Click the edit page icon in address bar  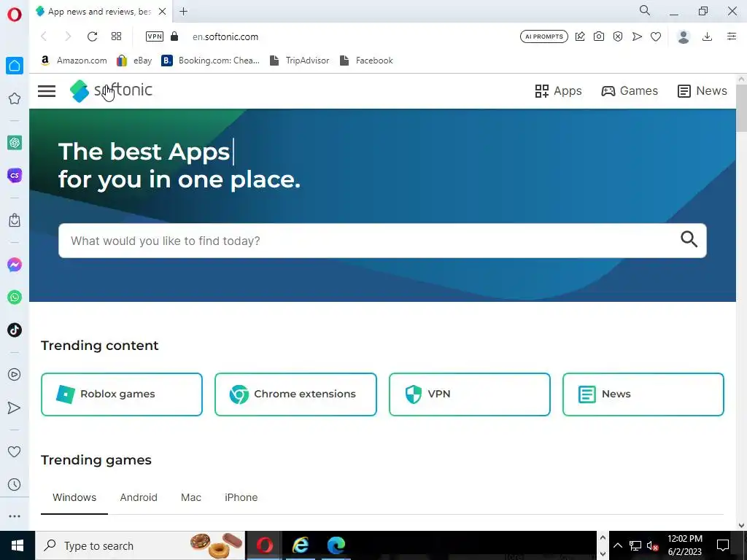coord(580,36)
